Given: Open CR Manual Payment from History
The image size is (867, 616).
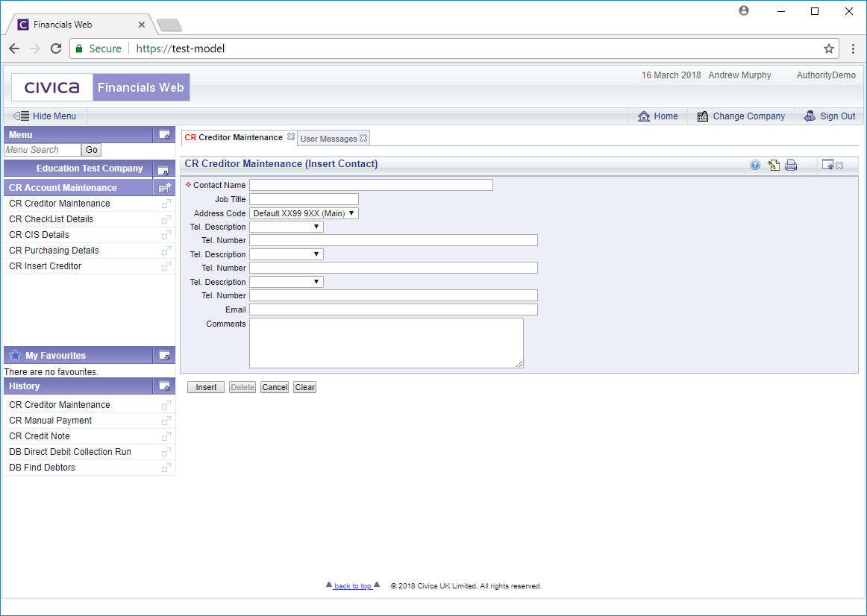Looking at the screenshot, I should (x=50, y=421).
